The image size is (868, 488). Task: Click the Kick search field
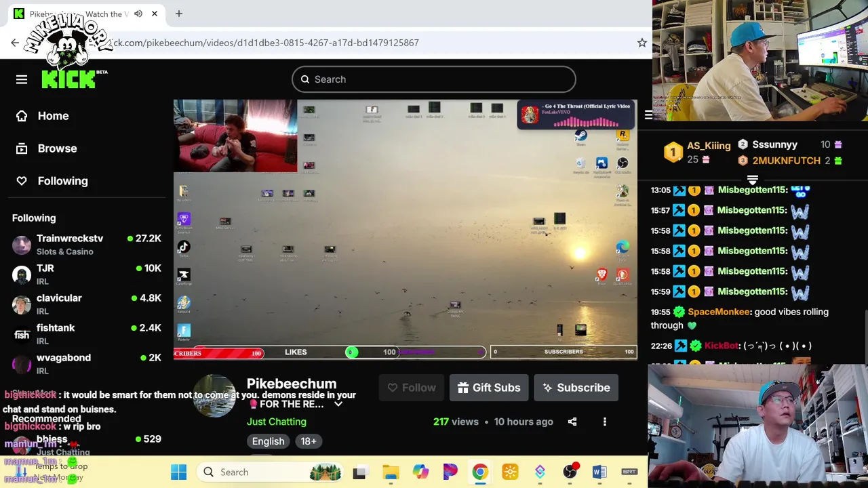pyautogui.click(x=433, y=79)
